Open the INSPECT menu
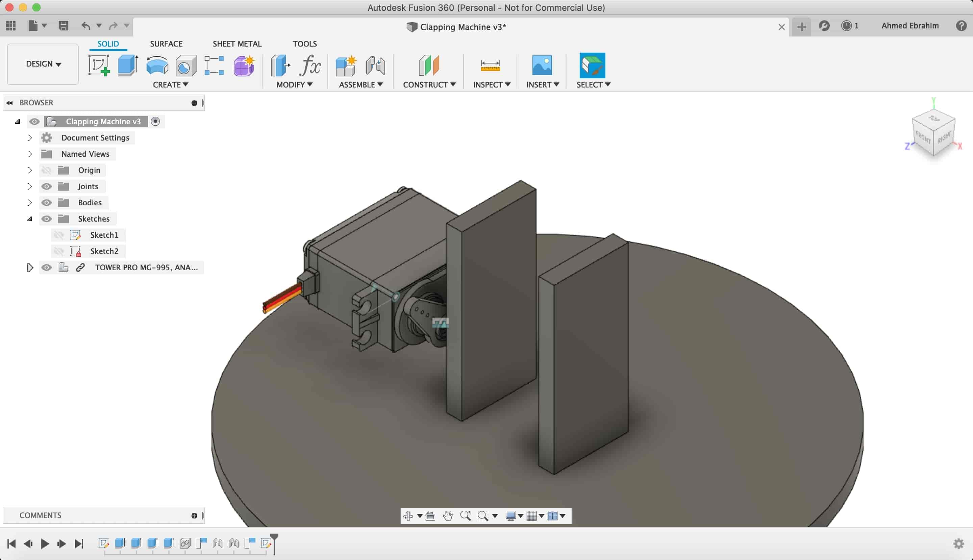 point(492,85)
